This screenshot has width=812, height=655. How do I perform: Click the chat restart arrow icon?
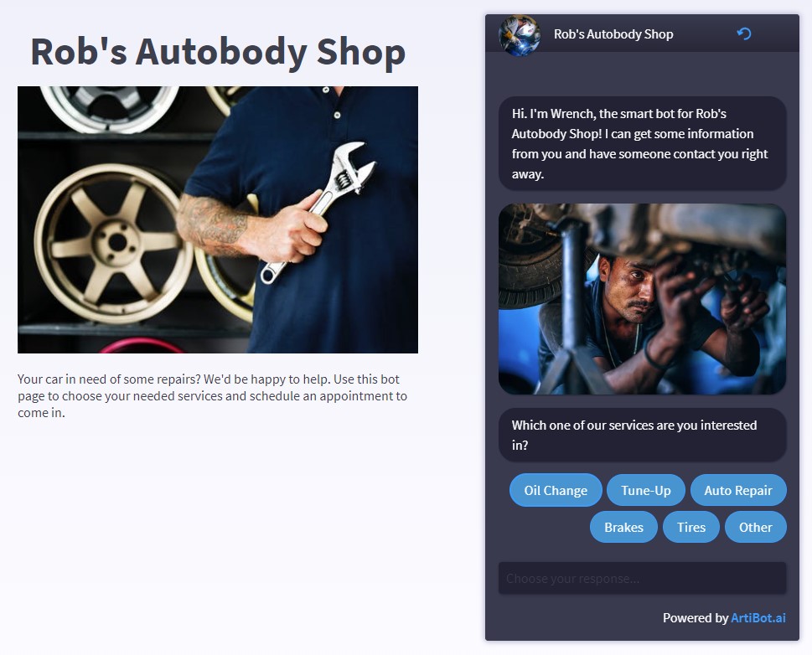coord(743,34)
